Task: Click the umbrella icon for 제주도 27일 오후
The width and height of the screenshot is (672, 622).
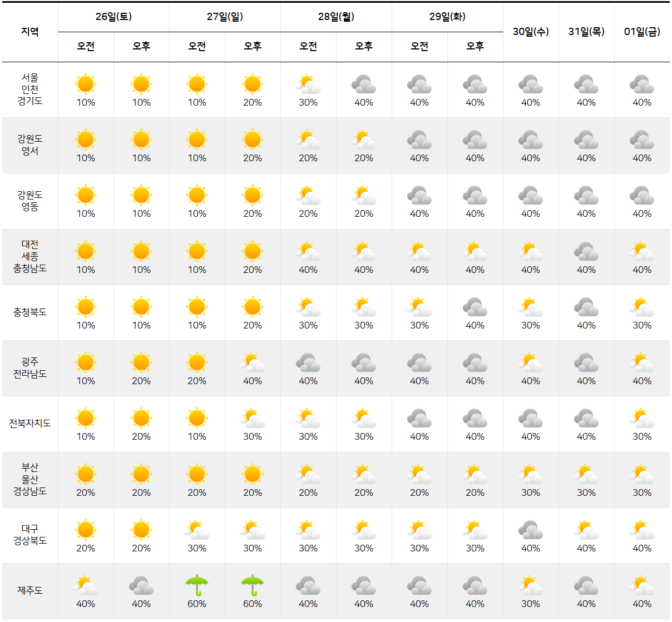Action: pos(253,585)
